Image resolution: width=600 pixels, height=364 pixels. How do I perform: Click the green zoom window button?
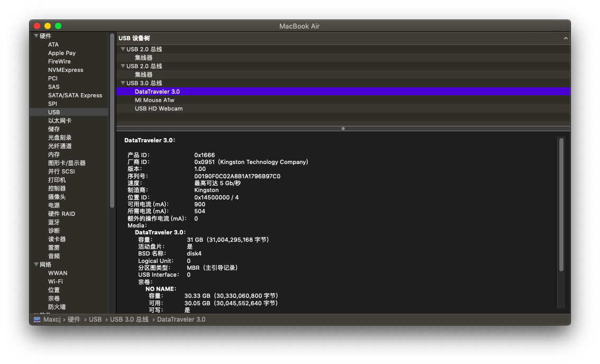point(58,26)
